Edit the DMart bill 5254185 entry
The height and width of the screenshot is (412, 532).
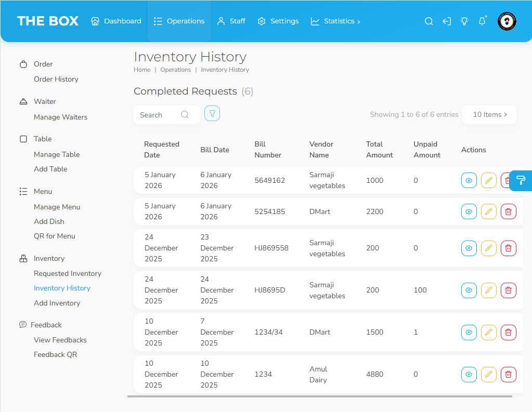488,211
